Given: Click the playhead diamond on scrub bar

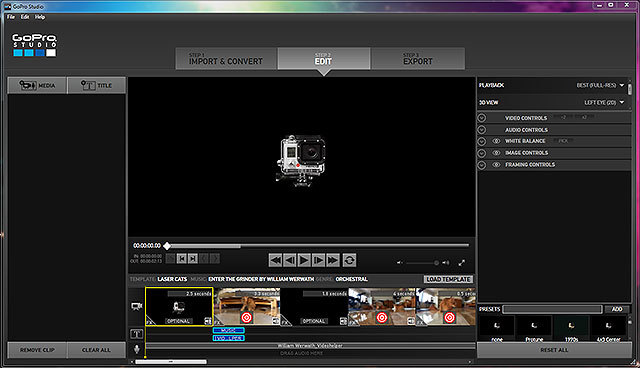Looking at the screenshot, I should pyautogui.click(x=167, y=246).
